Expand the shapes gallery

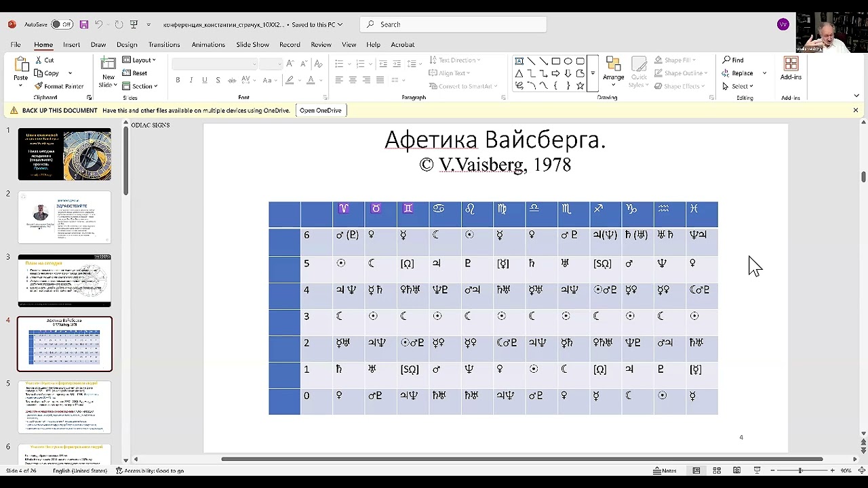click(593, 73)
